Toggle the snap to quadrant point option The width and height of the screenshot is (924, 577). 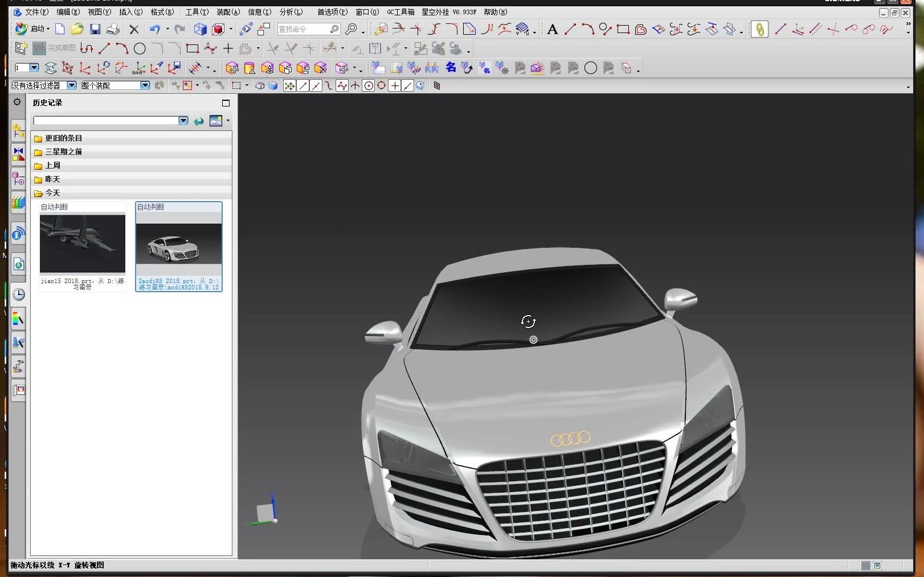[381, 85]
